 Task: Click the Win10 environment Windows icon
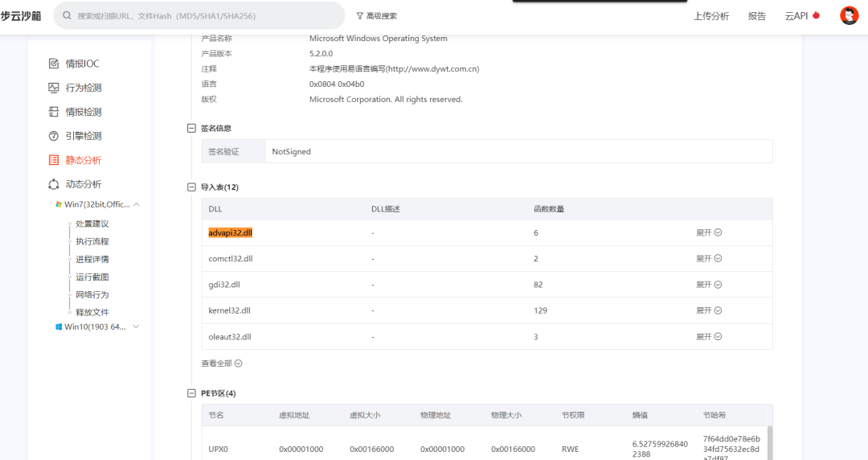(59, 327)
